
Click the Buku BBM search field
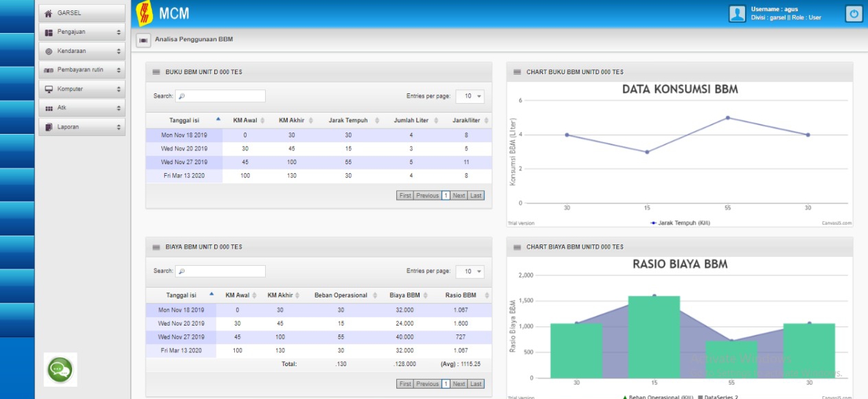click(x=220, y=96)
